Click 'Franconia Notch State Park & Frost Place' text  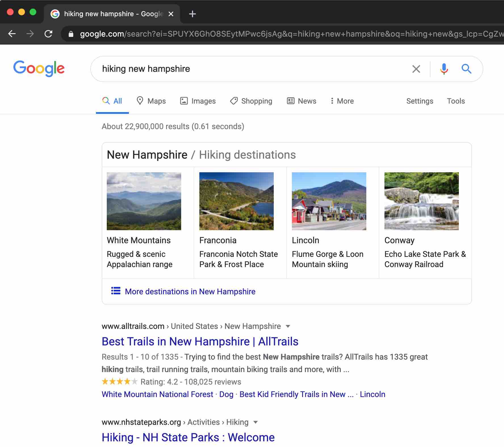pos(239,259)
